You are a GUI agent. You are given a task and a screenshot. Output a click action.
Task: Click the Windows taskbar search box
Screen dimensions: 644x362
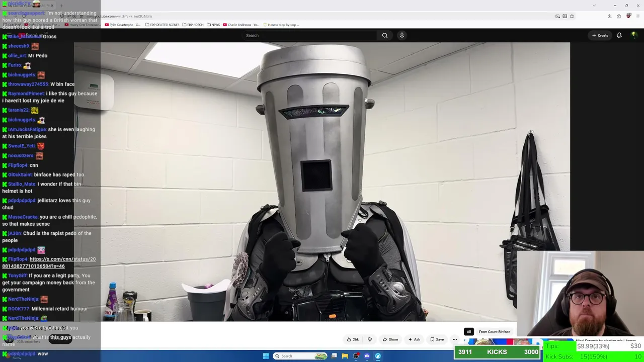[x=300, y=356]
